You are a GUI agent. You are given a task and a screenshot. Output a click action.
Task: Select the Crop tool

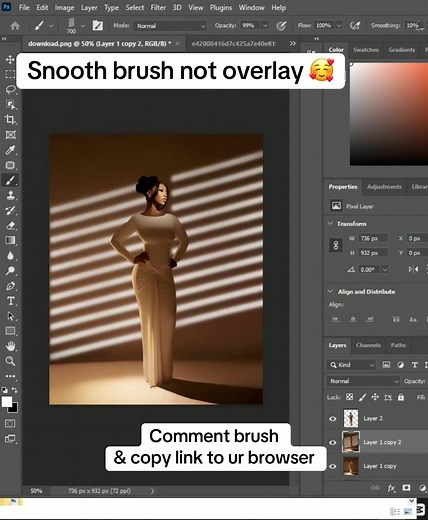[x=10, y=119]
